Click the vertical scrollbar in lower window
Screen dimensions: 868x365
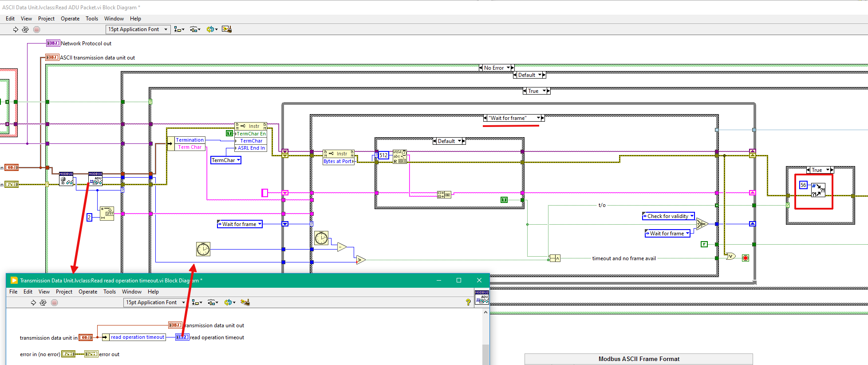coord(486,337)
